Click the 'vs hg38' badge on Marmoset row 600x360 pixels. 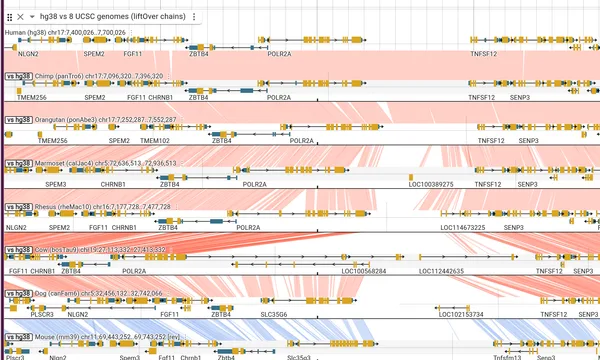[x=19, y=163]
